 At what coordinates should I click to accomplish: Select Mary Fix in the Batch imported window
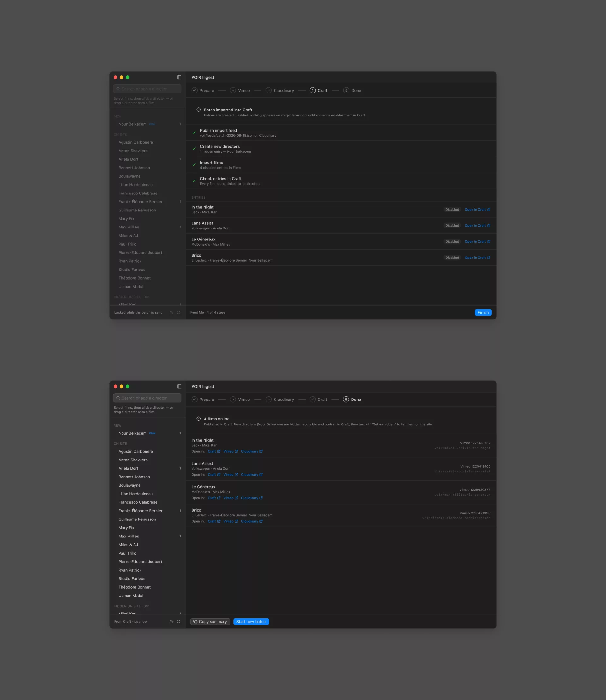pyautogui.click(x=147, y=219)
